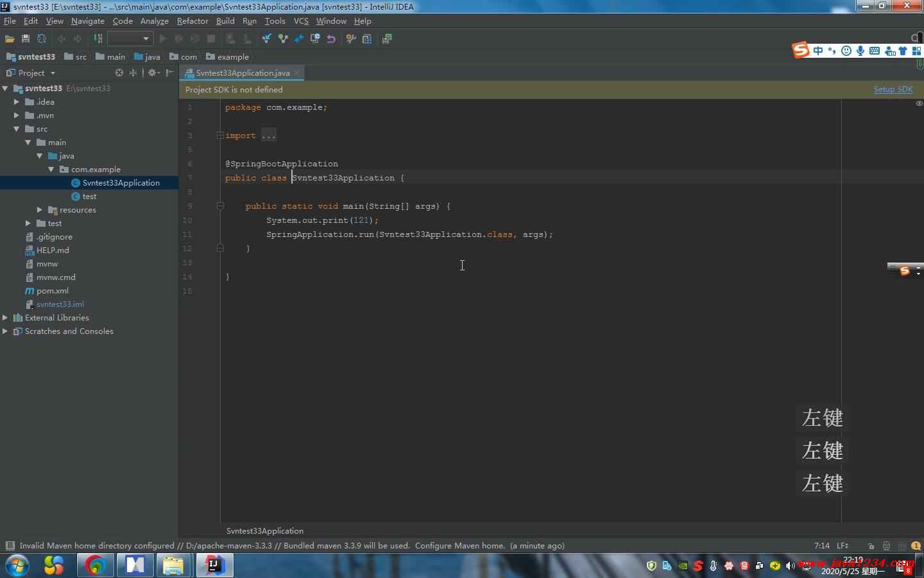The width and height of the screenshot is (924, 578).
Task: Fold the main method at line 9
Action: (x=220, y=206)
